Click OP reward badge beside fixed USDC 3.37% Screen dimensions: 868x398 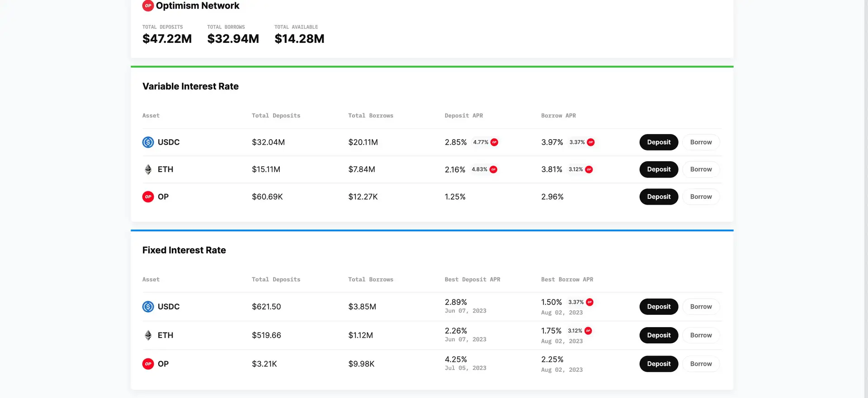pyautogui.click(x=590, y=302)
